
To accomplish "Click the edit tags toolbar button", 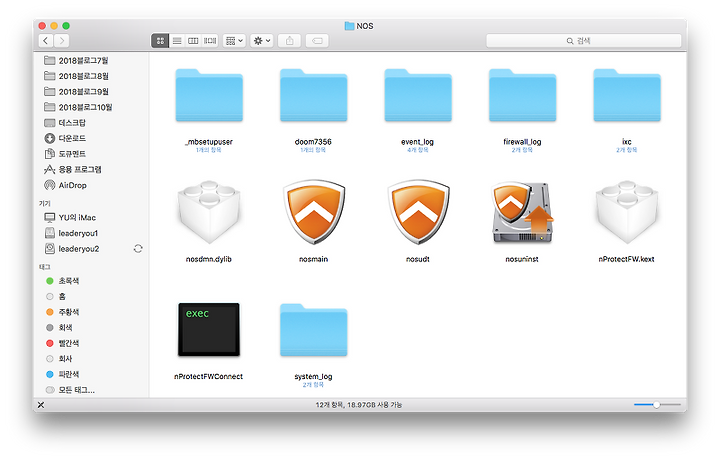I will [x=317, y=41].
